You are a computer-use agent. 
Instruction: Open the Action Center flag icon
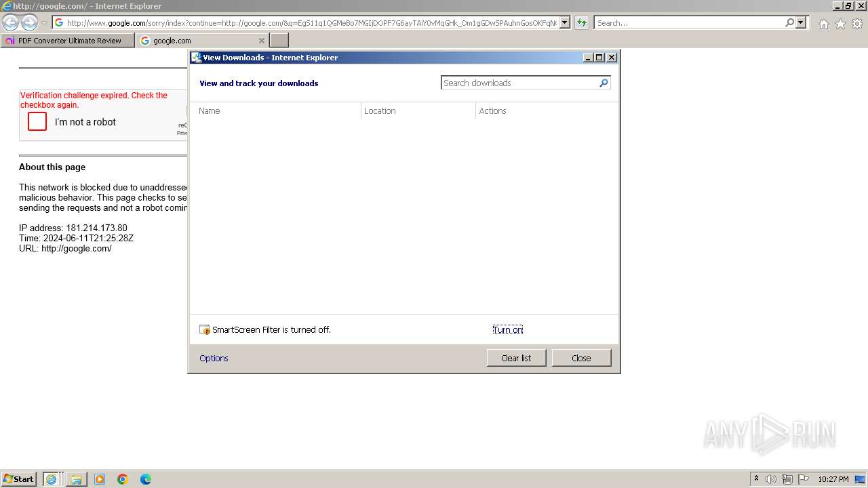804,479
